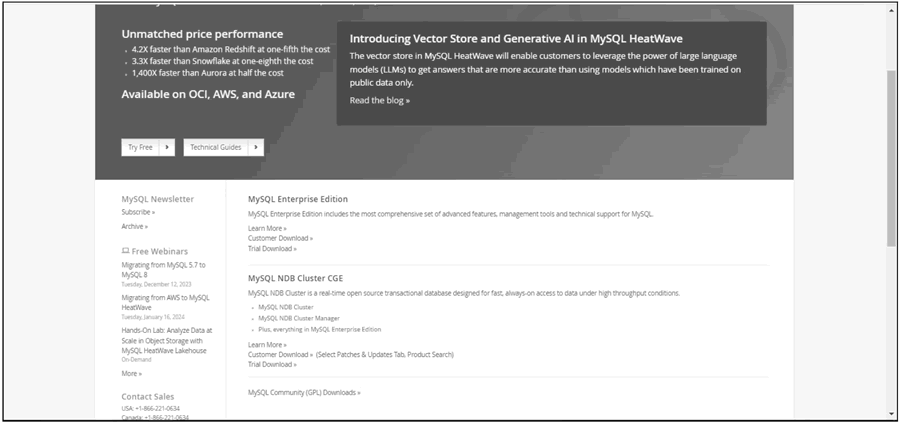Open the Hands-On Lab Analyze Data webinar
900x423 pixels.
166,340
